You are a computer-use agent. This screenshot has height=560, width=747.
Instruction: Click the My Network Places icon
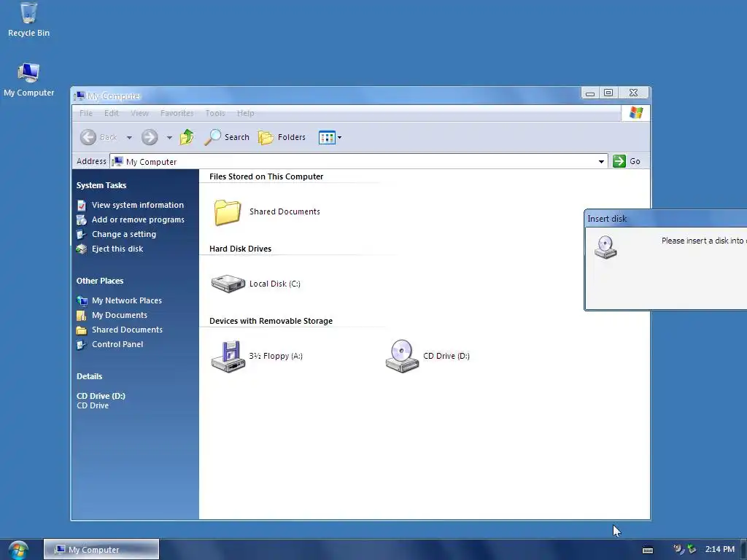82,300
